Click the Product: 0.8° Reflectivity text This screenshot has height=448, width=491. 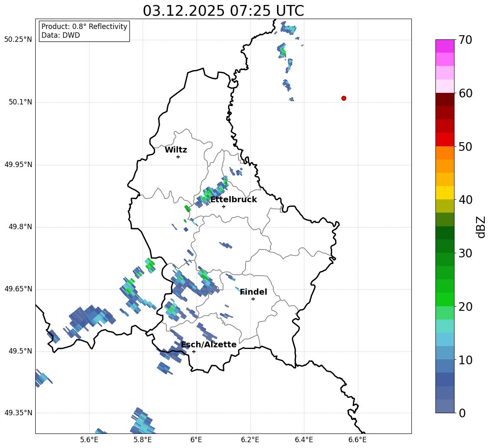pyautogui.click(x=84, y=27)
